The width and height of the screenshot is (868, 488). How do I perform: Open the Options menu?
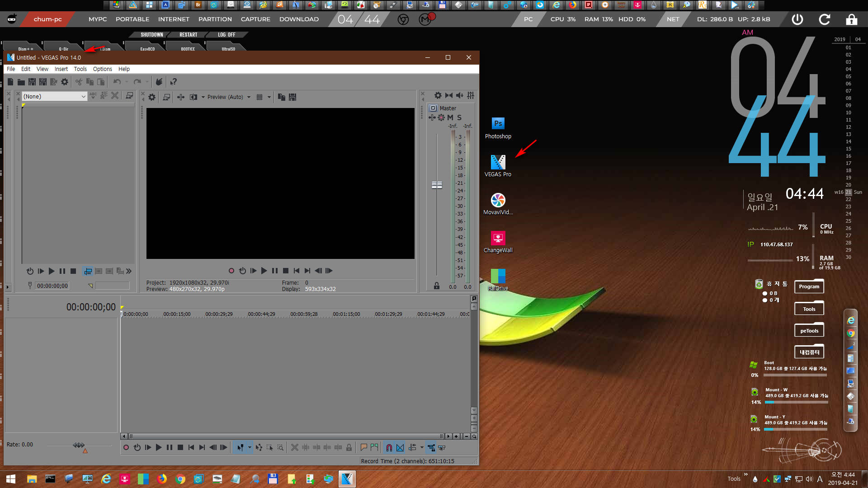[x=103, y=69]
